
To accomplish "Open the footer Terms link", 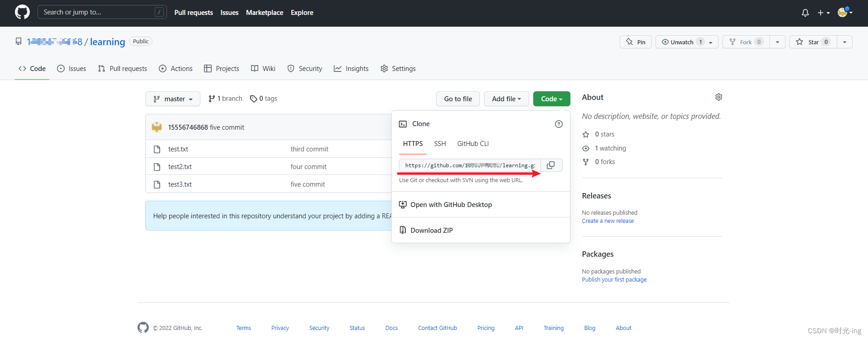I will (x=243, y=328).
